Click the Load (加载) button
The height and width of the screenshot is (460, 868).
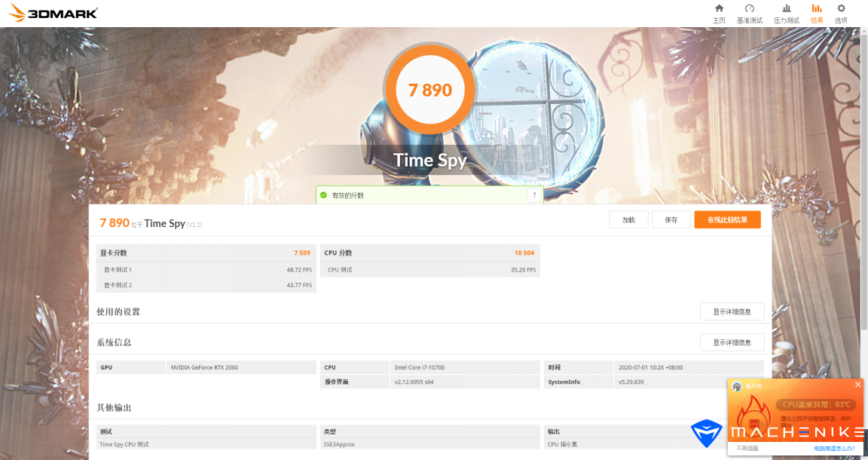pos(628,220)
